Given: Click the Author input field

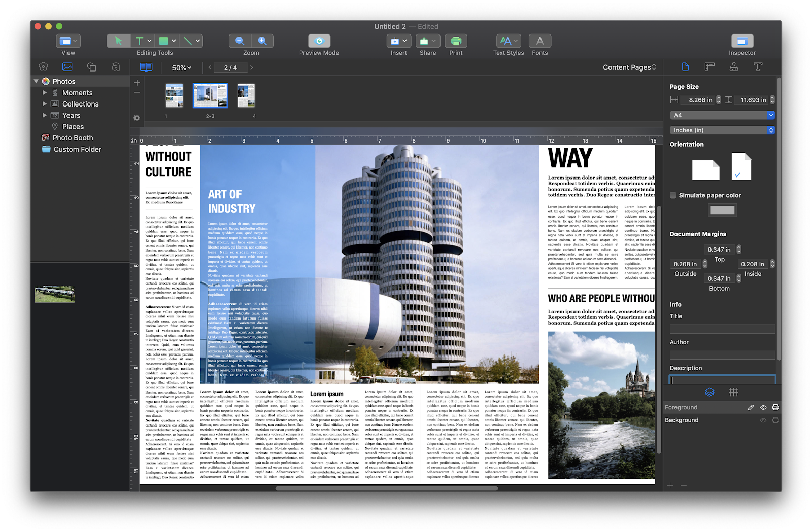Looking at the screenshot, I should [722, 354].
